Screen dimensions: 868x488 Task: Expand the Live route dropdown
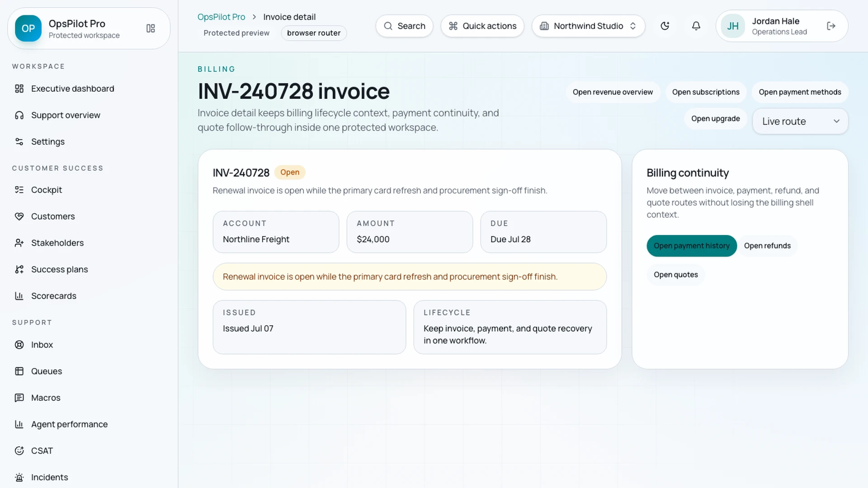[800, 121]
